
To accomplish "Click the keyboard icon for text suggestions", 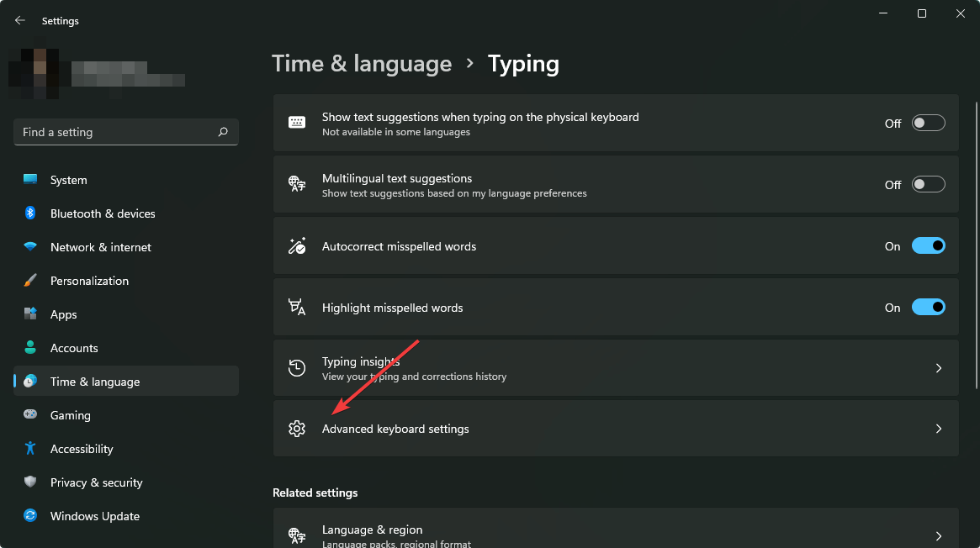I will coord(297,123).
